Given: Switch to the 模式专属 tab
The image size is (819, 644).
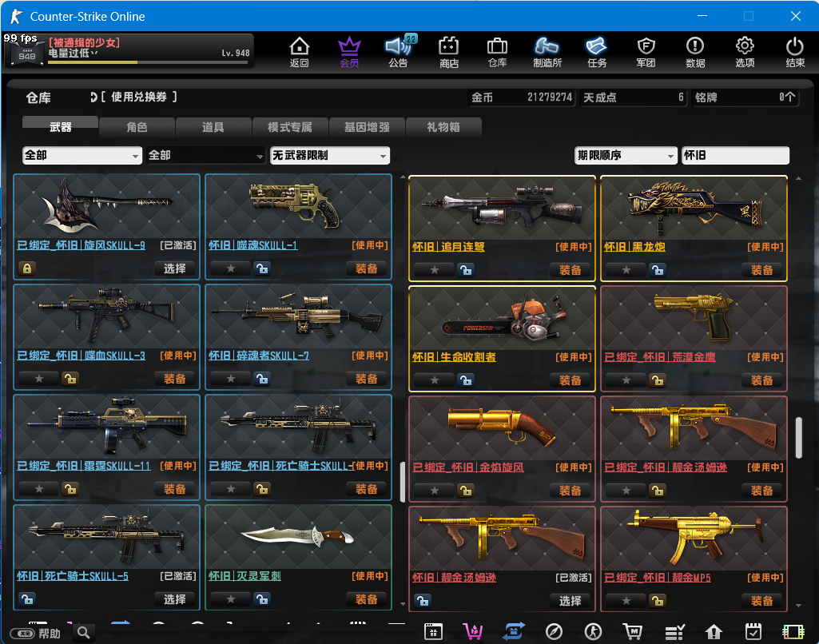Looking at the screenshot, I should [290, 127].
